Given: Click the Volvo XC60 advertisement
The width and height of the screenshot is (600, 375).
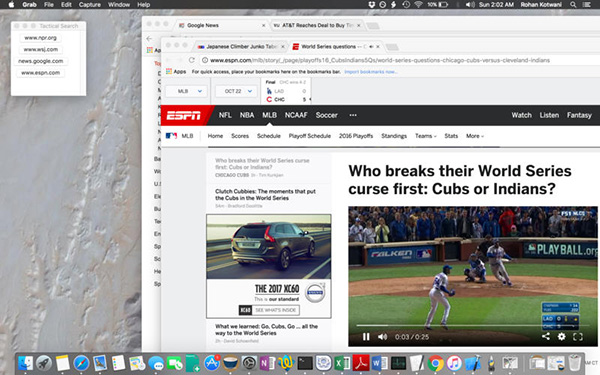Looking at the screenshot, I should (x=269, y=266).
